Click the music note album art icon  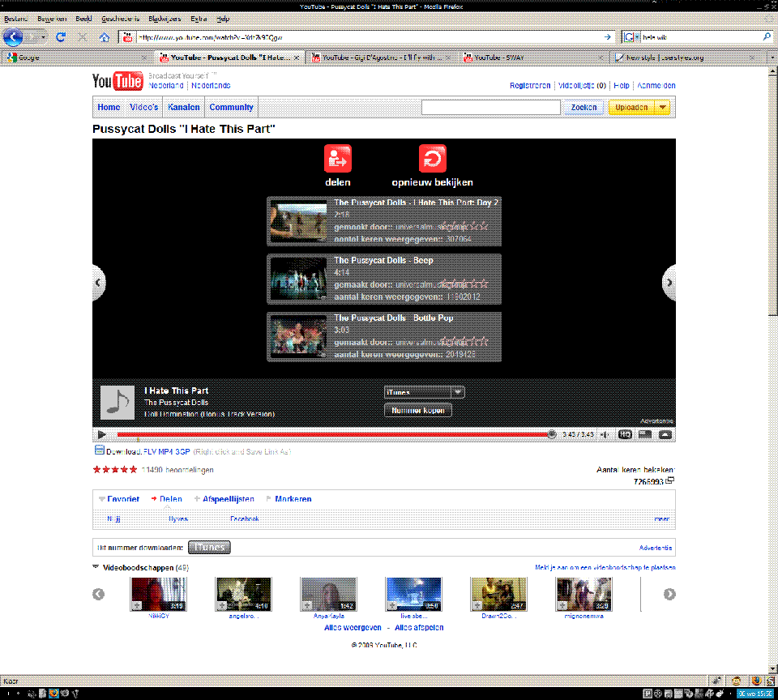pos(118,403)
